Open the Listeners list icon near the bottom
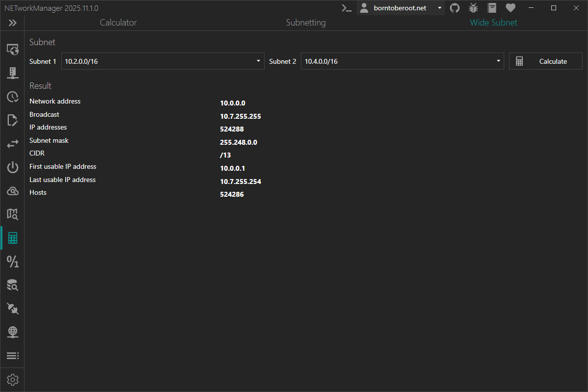588x392 pixels. point(12,356)
